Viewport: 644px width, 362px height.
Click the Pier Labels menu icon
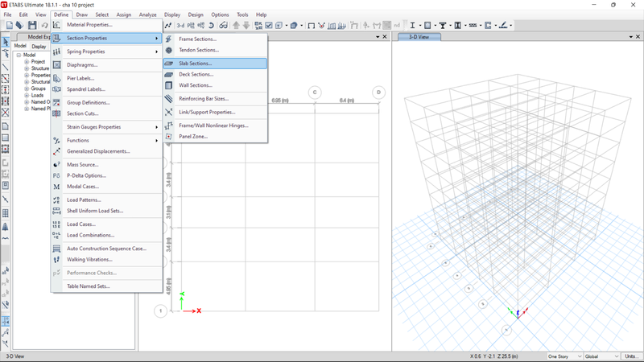tap(56, 78)
